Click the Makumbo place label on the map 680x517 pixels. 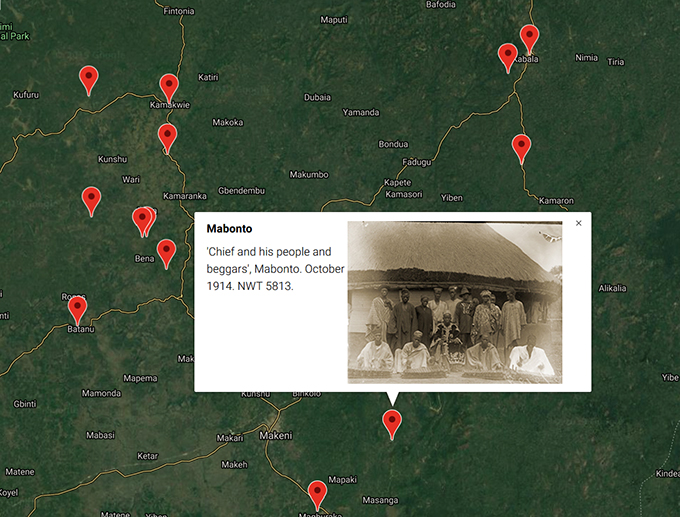pyautogui.click(x=308, y=175)
